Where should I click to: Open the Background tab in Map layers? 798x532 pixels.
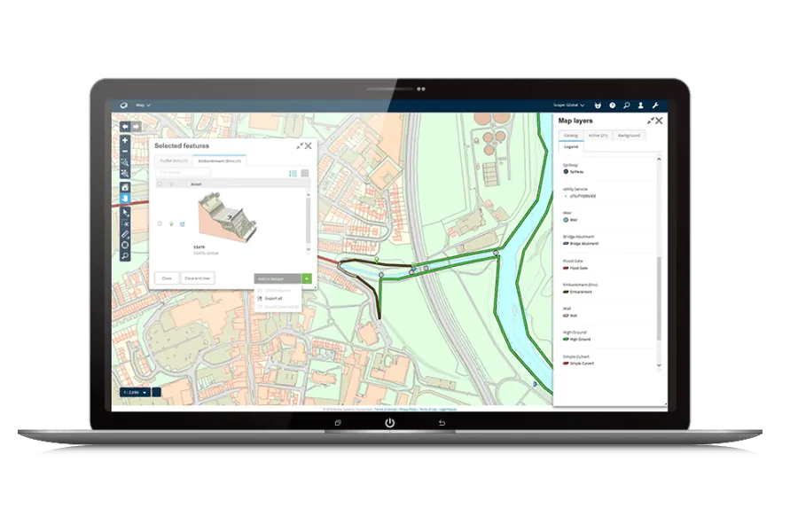coord(629,136)
